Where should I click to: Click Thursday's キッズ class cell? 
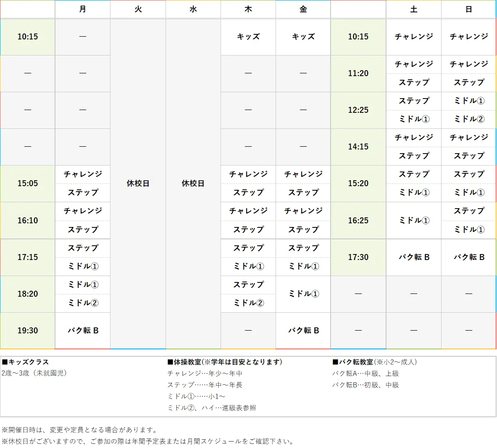pyautogui.click(x=248, y=37)
